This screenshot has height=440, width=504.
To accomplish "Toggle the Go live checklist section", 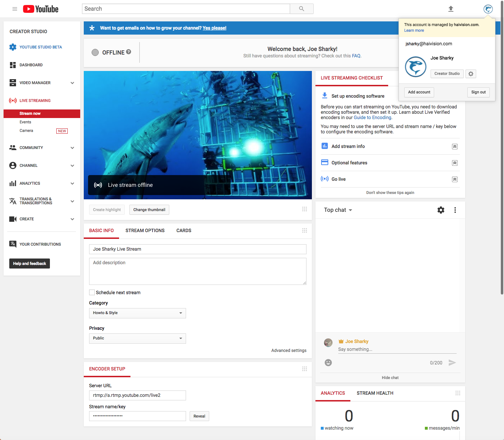I will tap(455, 179).
